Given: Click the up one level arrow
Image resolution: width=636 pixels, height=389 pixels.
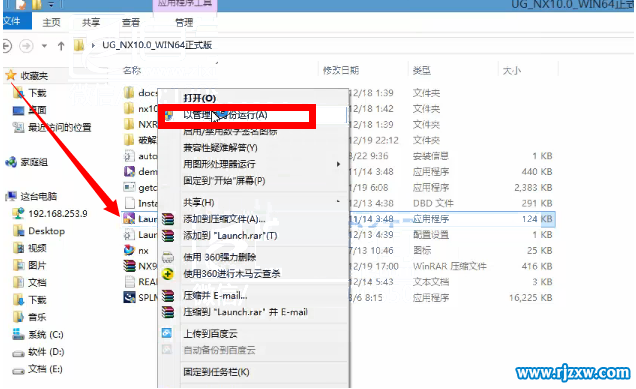Looking at the screenshot, I should tap(61, 45).
